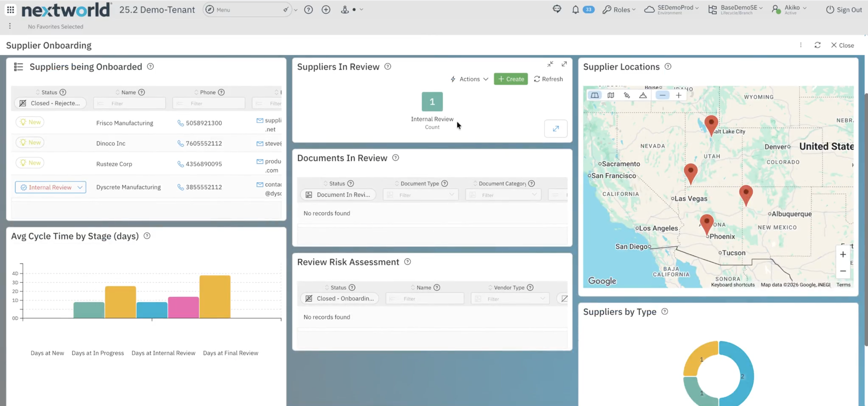
Task: Open the BaseDemoSE lifecycle branch dropdown
Action: coord(735,10)
